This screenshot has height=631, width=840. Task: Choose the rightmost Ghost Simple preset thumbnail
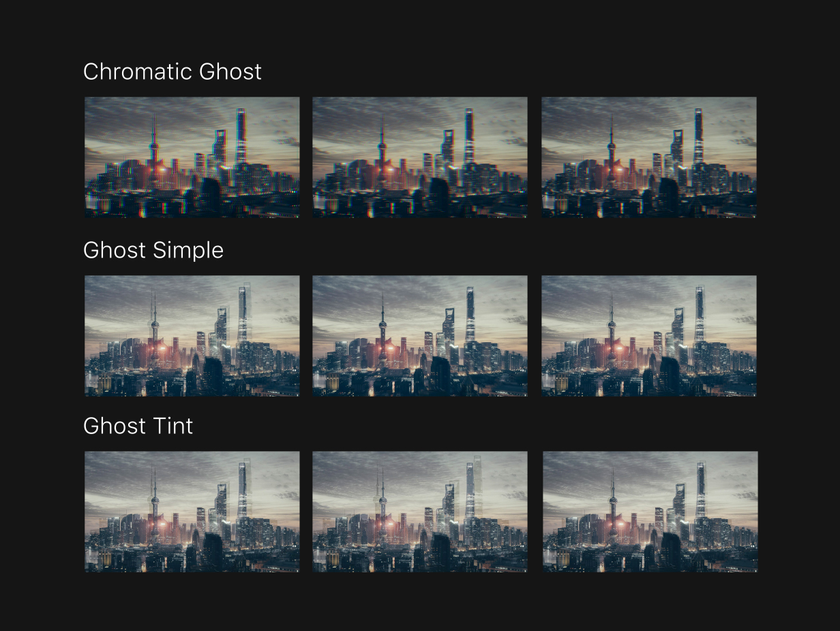point(648,336)
